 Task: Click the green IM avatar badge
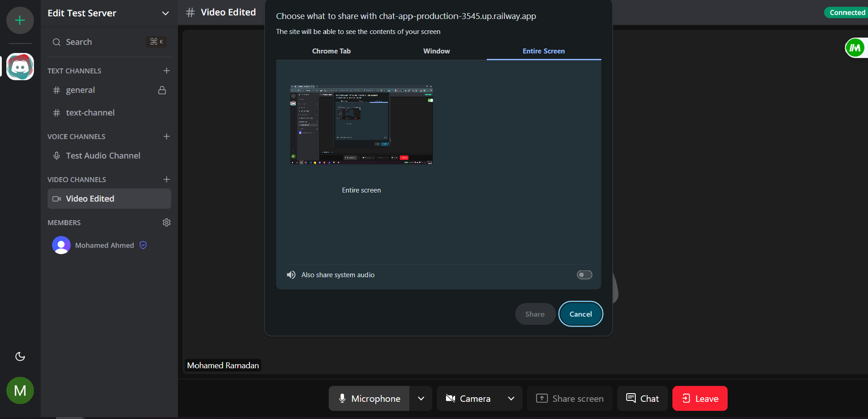855,48
